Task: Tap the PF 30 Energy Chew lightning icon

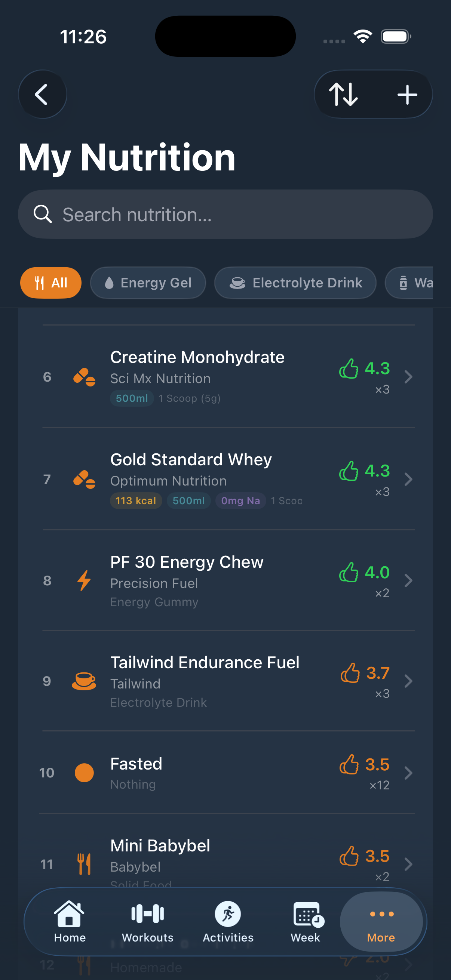Action: pos(84,580)
